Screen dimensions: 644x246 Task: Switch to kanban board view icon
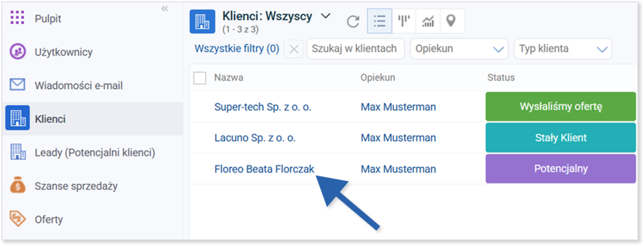404,21
